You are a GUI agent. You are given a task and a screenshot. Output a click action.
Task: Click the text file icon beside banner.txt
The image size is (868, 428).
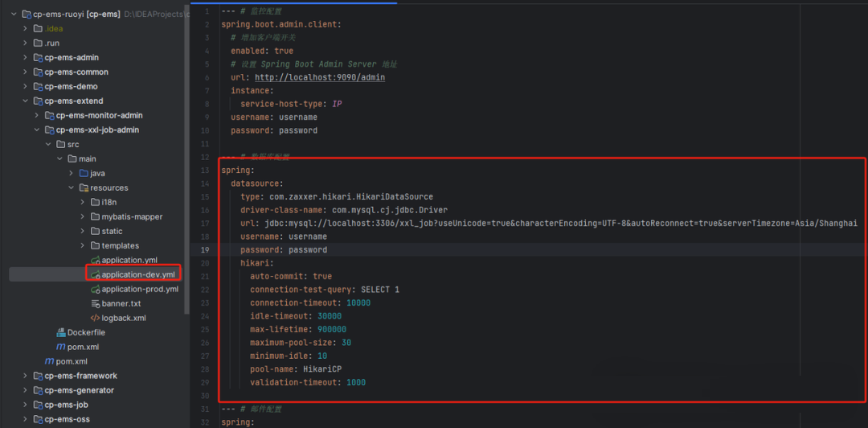95,304
